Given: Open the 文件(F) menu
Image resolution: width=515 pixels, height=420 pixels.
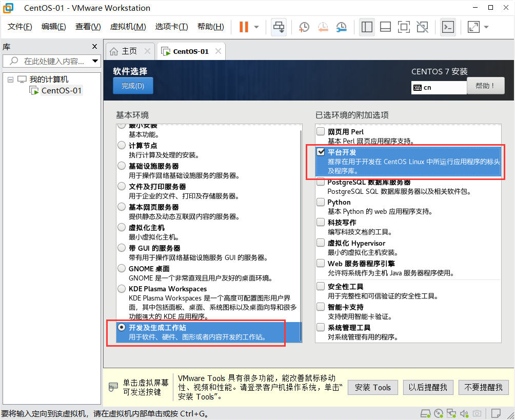Looking at the screenshot, I should pyautogui.click(x=19, y=27).
